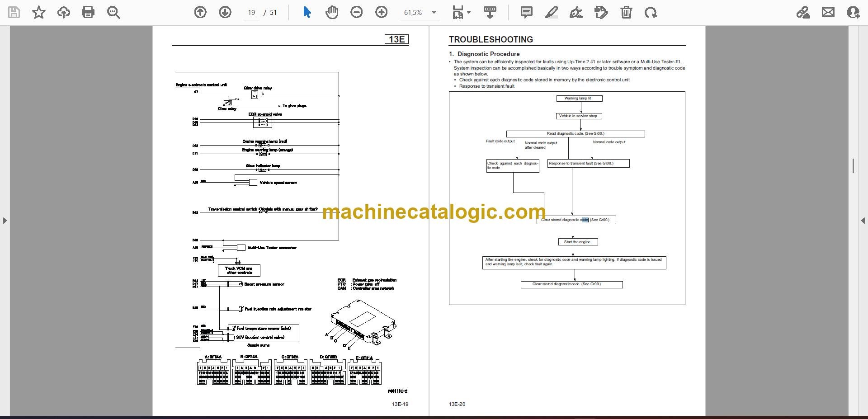Go to the previous page
868x419 pixels.
[200, 12]
